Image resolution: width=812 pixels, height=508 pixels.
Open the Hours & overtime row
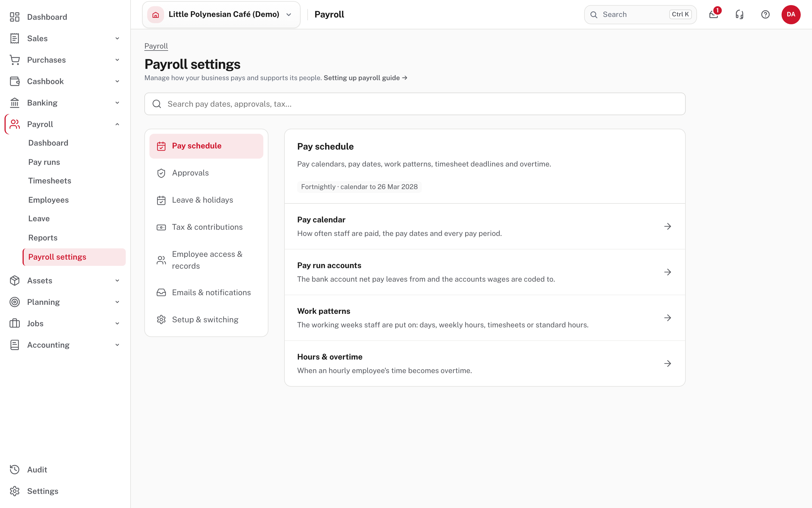click(485, 364)
